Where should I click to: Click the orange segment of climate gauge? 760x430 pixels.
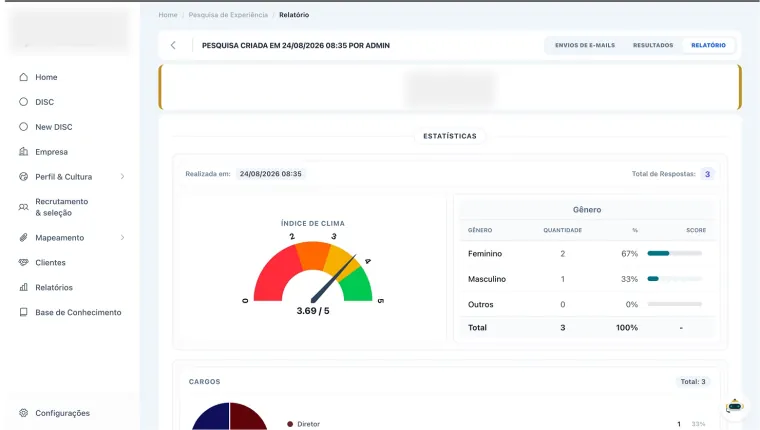coord(313,255)
